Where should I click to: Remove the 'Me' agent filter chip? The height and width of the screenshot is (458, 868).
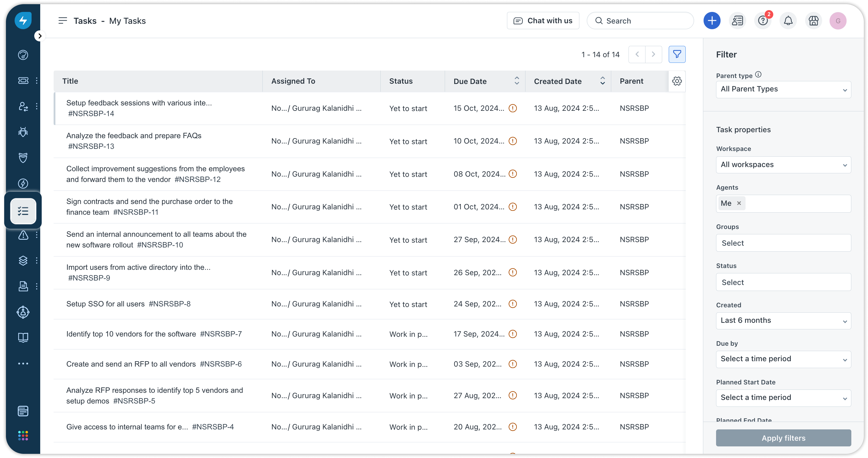tap(739, 203)
